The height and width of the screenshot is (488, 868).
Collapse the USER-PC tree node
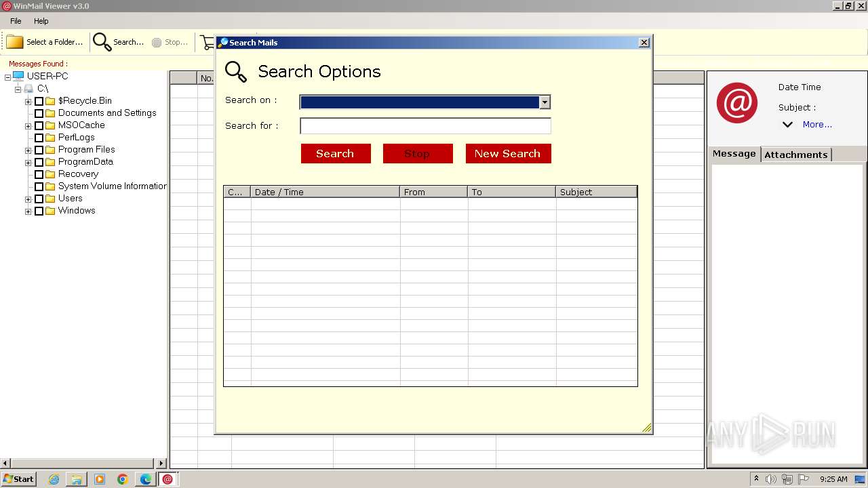7,77
